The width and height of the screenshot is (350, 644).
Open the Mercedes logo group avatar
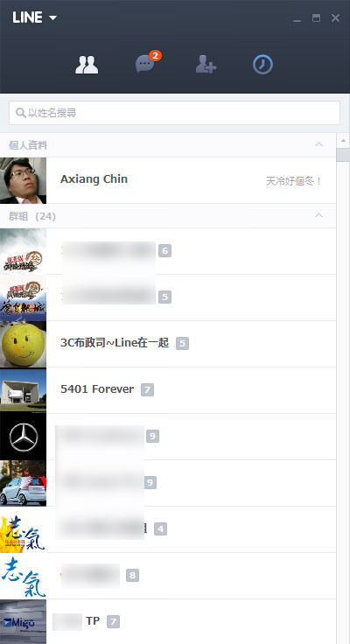point(23,437)
